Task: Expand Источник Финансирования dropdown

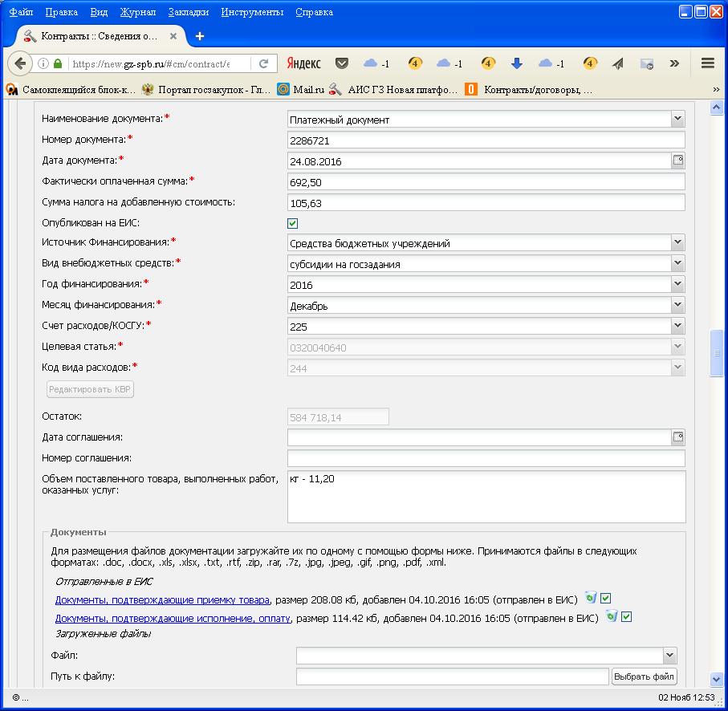Action: 678,242
